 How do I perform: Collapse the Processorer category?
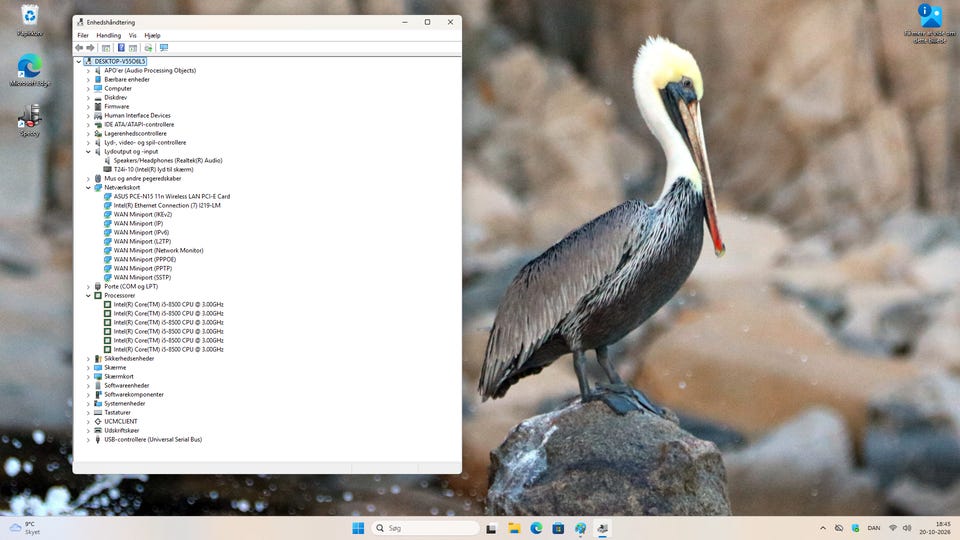(x=88, y=296)
